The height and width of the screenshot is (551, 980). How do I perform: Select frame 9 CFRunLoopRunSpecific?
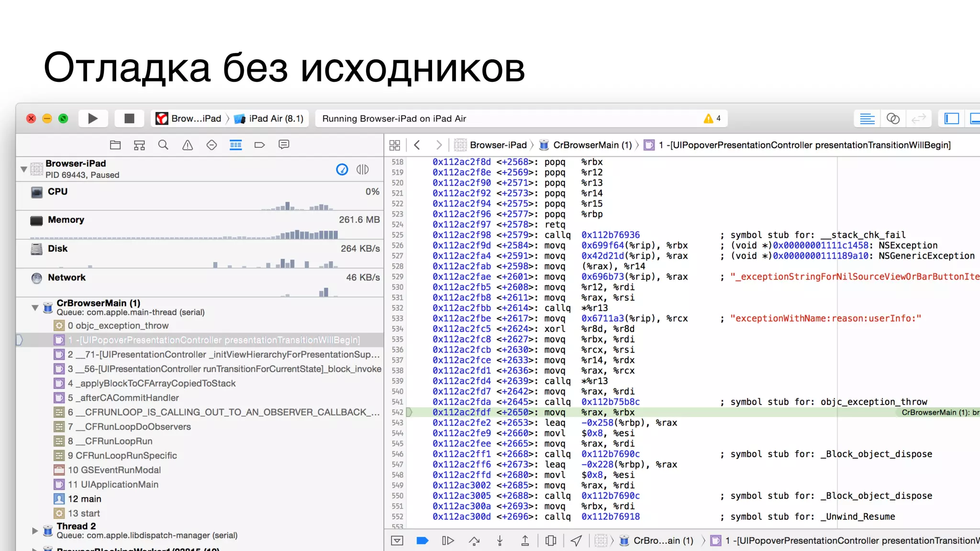pos(200,456)
